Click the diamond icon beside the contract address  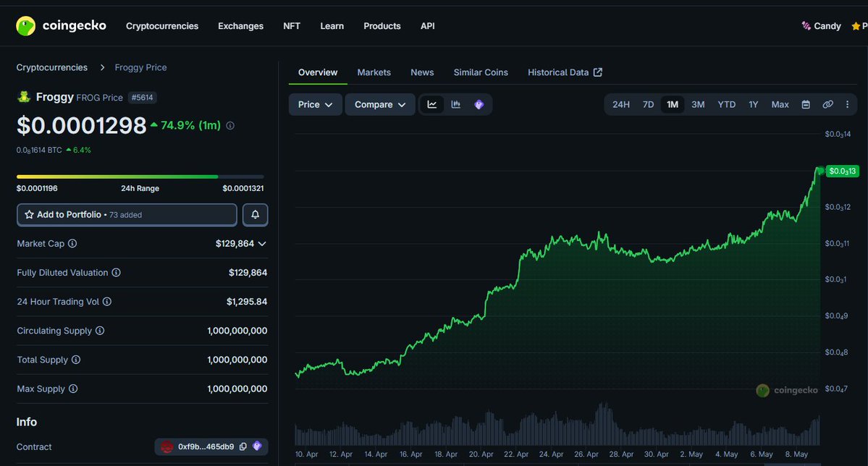coord(257,446)
